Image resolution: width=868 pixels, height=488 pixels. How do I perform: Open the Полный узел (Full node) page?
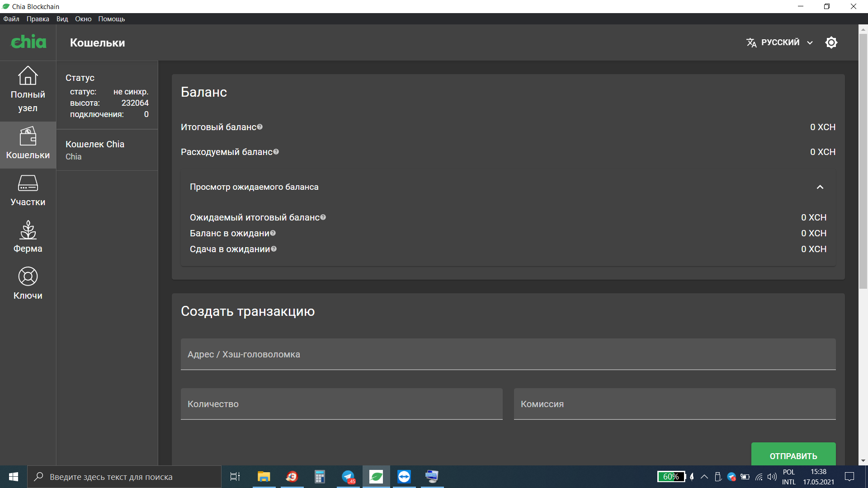(x=28, y=89)
